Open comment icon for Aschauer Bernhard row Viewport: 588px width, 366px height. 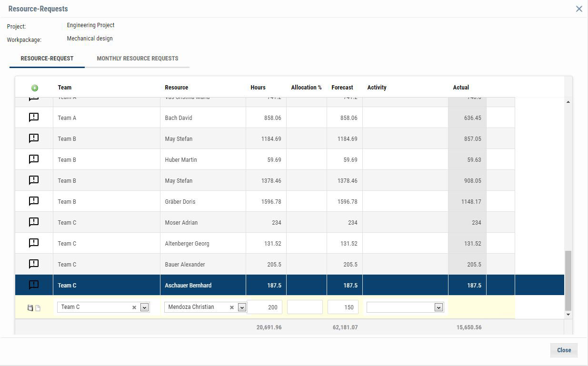click(x=34, y=285)
